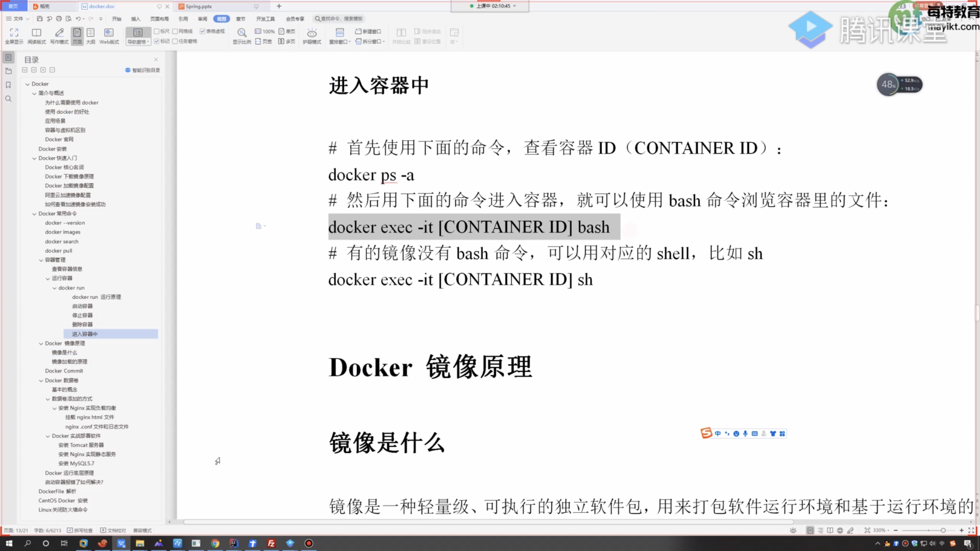This screenshot has width=980, height=551.
Task: Open the 插入 ribbon tab
Action: 135,19
